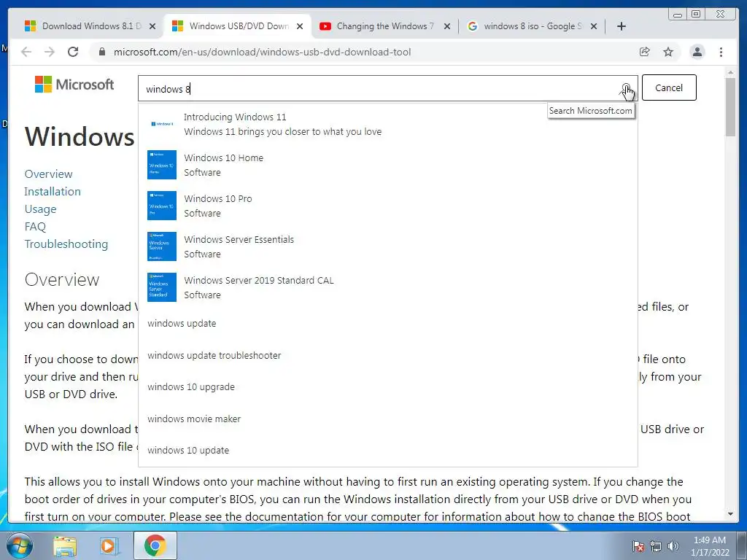This screenshot has width=747, height=560.
Task: Click the Microsoft logo
Action: pos(74,85)
